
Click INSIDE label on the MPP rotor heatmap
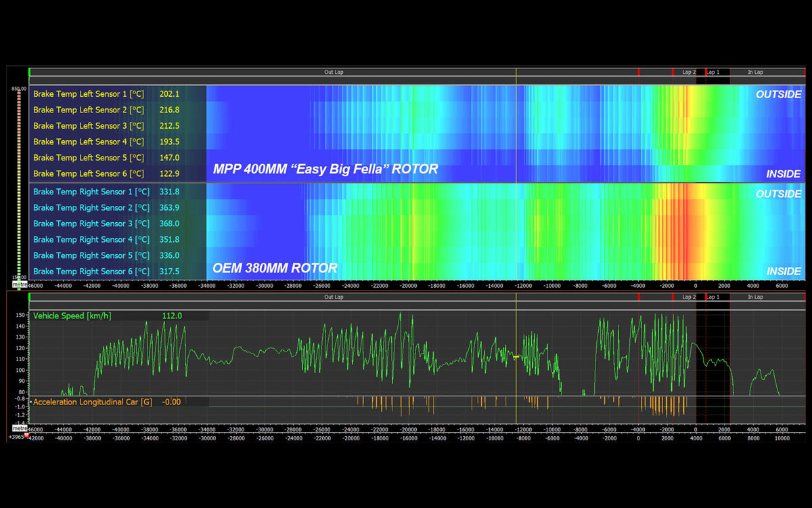click(x=784, y=174)
